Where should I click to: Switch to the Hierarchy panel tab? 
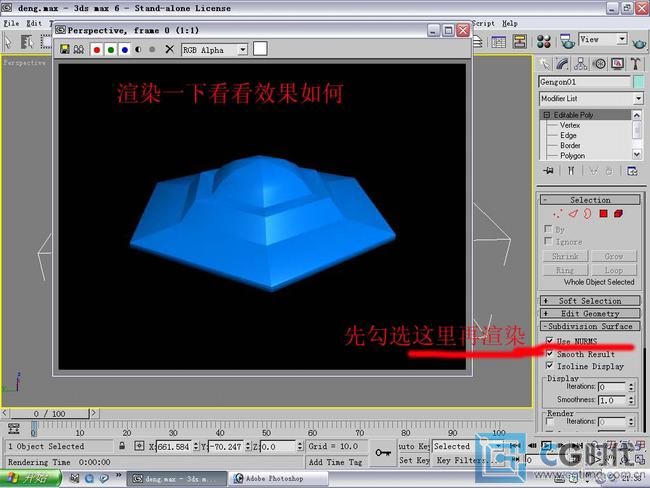coord(580,64)
